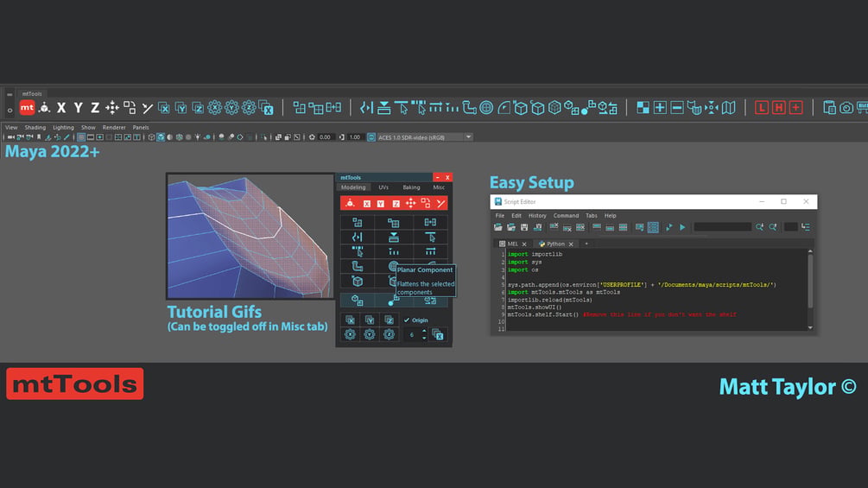Open the Renderer viewport menu
868x488 pixels.
[114, 127]
